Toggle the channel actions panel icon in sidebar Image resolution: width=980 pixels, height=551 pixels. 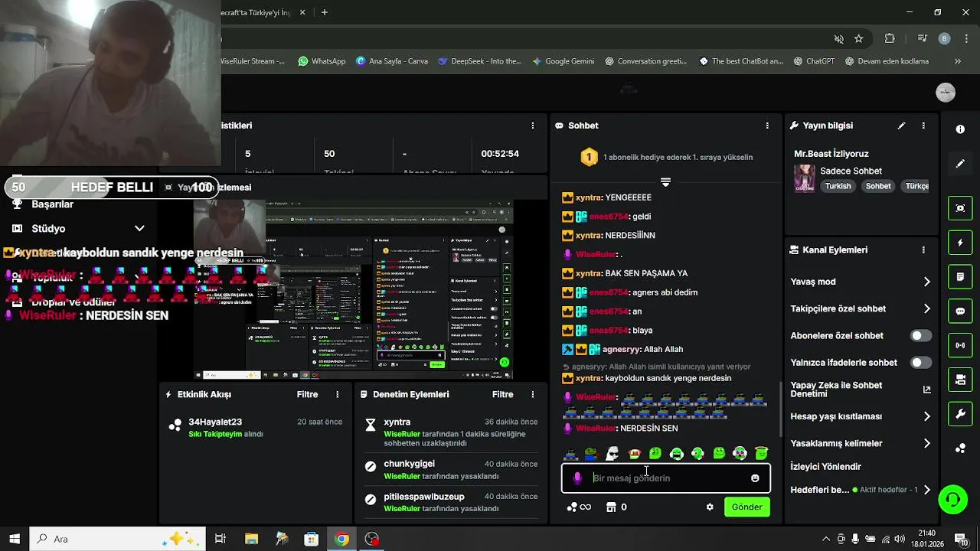(x=960, y=380)
